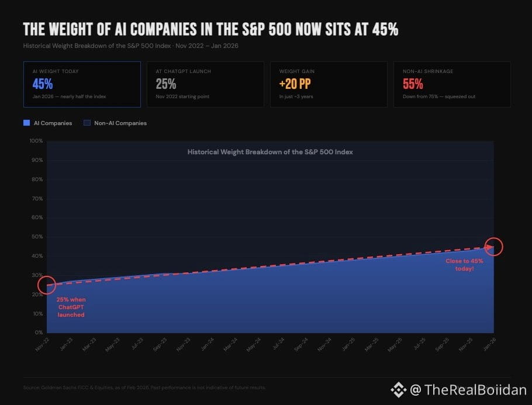Select 'Jan 2026 — nearly half the index' caption

click(x=69, y=96)
